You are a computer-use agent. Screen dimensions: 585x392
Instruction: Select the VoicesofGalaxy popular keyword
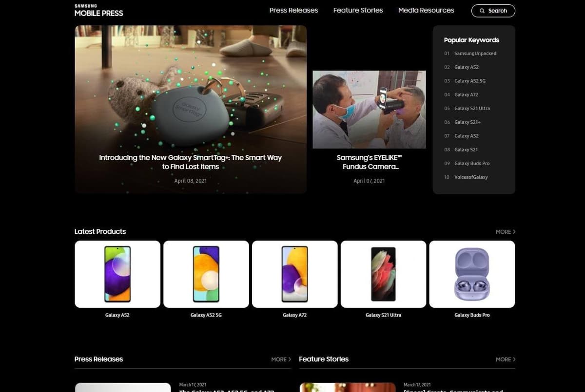(x=471, y=177)
